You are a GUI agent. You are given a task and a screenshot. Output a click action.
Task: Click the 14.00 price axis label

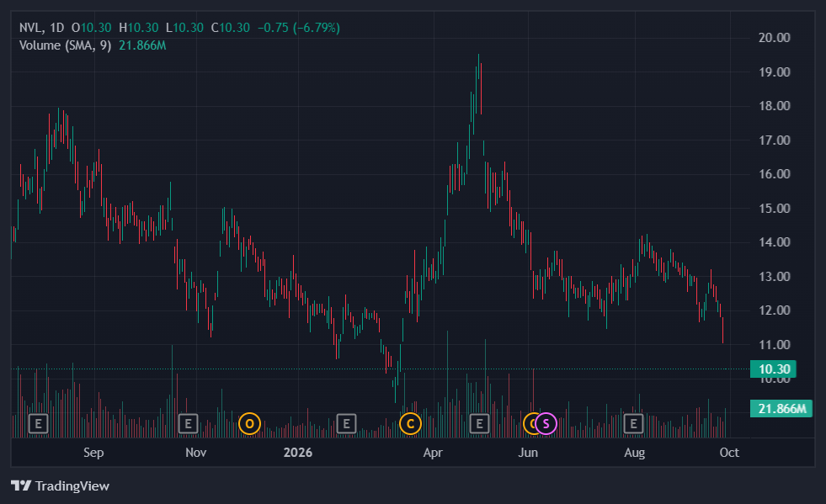775,242
